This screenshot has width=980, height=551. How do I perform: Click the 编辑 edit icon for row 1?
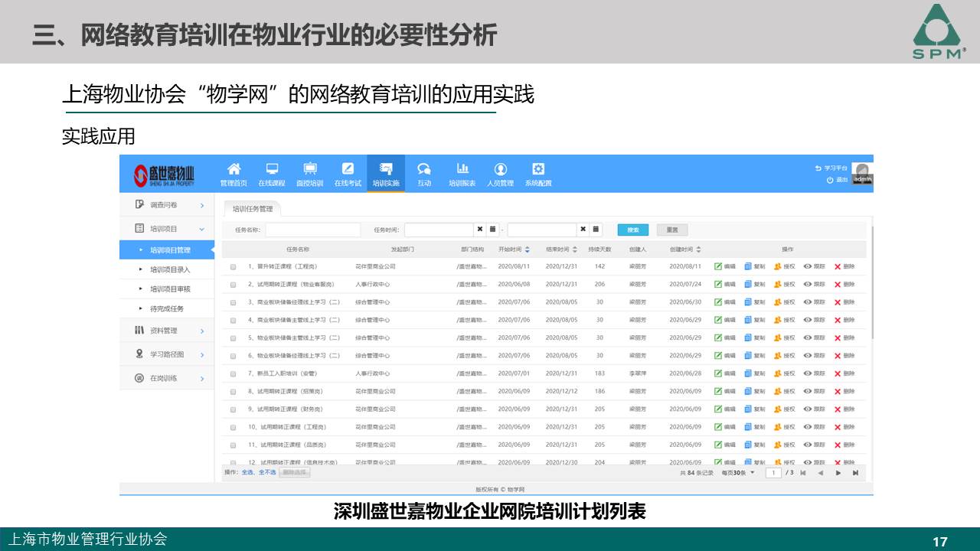pyautogui.click(x=718, y=266)
